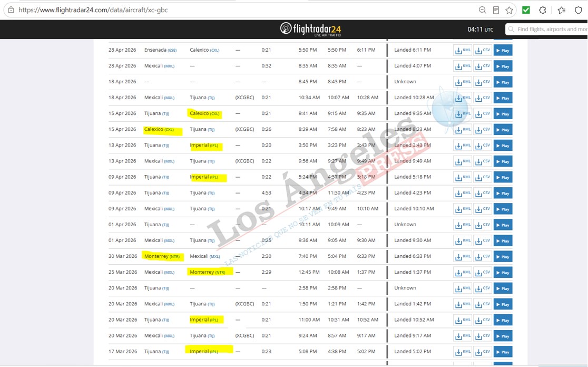
Task: Play flight landed 10:28 AM
Action: (503, 98)
